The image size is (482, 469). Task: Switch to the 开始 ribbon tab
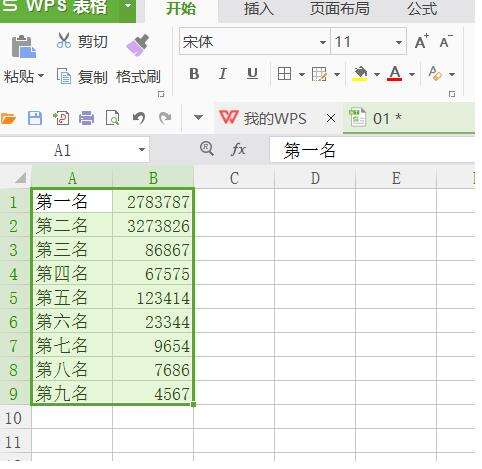click(x=181, y=8)
